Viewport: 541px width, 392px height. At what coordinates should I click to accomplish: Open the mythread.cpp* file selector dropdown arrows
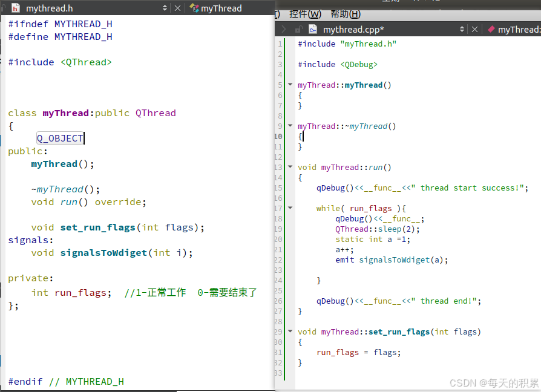coord(462,29)
